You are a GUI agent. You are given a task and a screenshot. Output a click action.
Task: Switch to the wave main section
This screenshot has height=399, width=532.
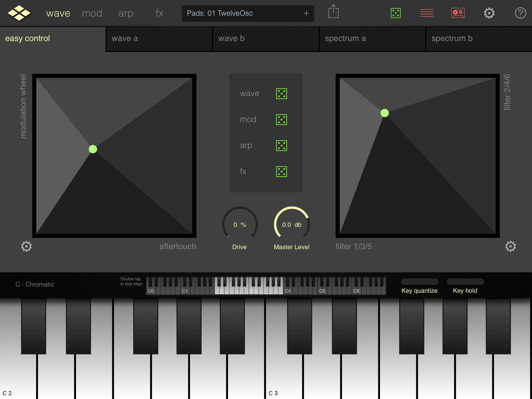tap(58, 13)
